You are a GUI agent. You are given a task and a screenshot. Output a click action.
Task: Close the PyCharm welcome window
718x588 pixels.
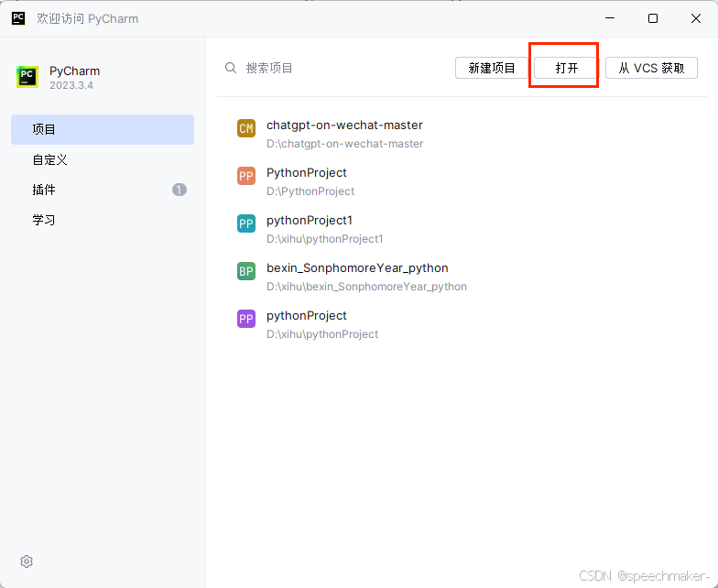pyautogui.click(x=696, y=18)
